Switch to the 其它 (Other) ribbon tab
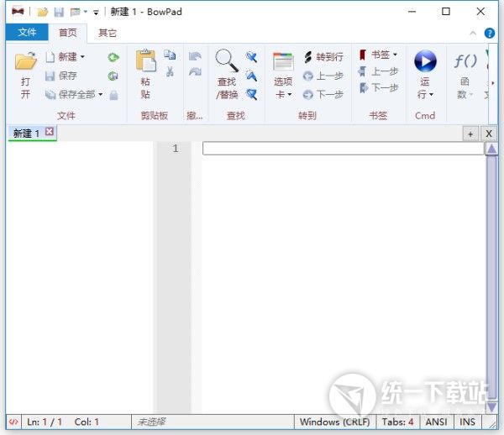The image size is (504, 435). (108, 33)
